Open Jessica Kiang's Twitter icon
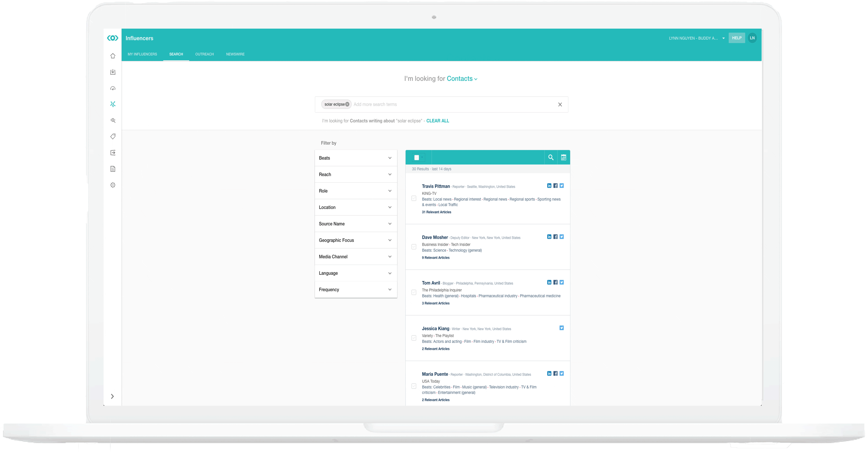 click(561, 328)
